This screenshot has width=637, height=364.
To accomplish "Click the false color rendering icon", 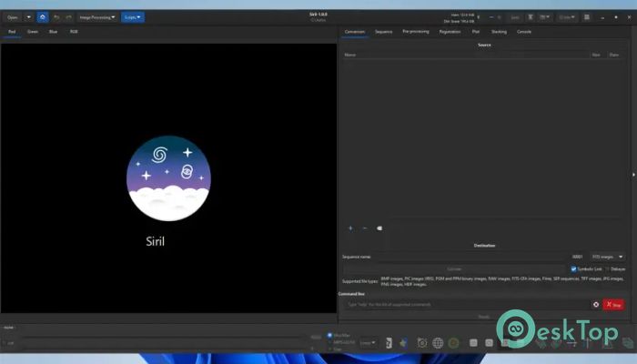I will [x=403, y=343].
